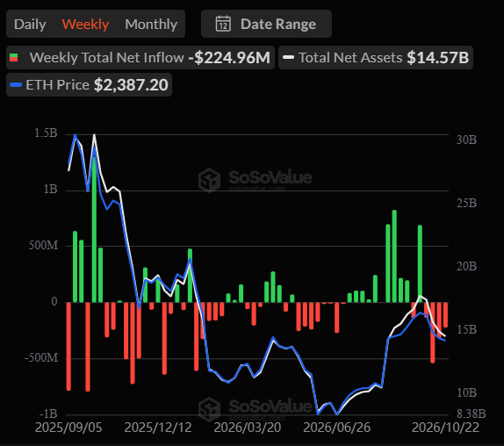Click the 15B right axis label
The image size is (504, 446).
click(x=466, y=330)
